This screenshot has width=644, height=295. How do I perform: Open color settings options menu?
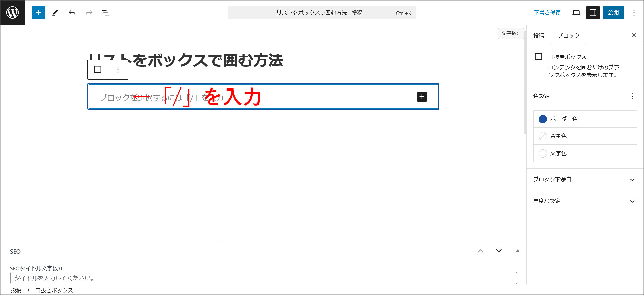pos(632,96)
